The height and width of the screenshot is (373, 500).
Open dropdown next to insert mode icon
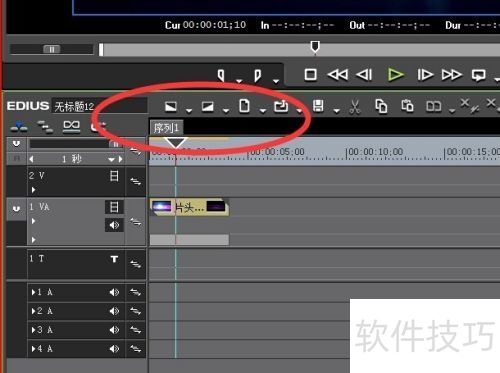pyautogui.click(x=189, y=110)
